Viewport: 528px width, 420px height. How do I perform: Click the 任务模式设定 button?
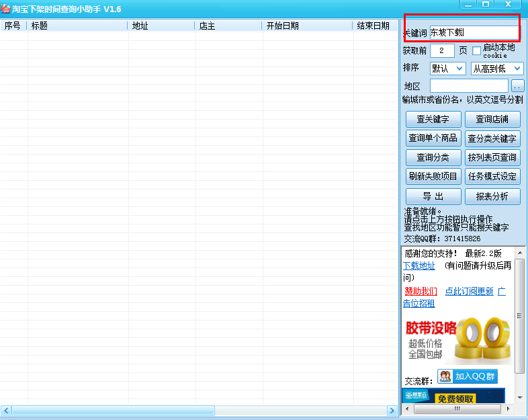(492, 176)
